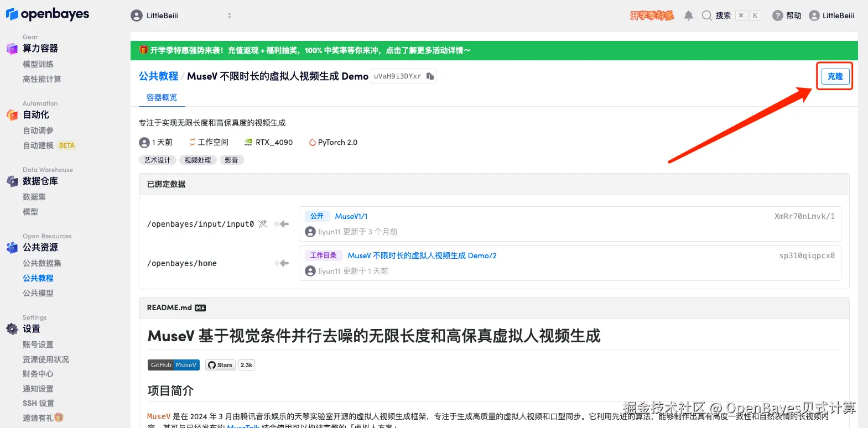
Task: Click the 设置 gear icon
Action: (12, 329)
